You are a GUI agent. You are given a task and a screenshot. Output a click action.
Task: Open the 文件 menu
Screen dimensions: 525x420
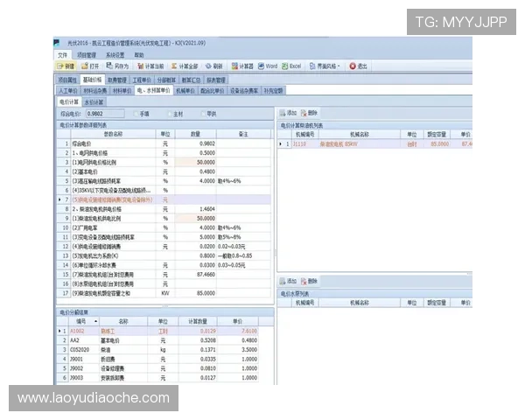[62, 55]
